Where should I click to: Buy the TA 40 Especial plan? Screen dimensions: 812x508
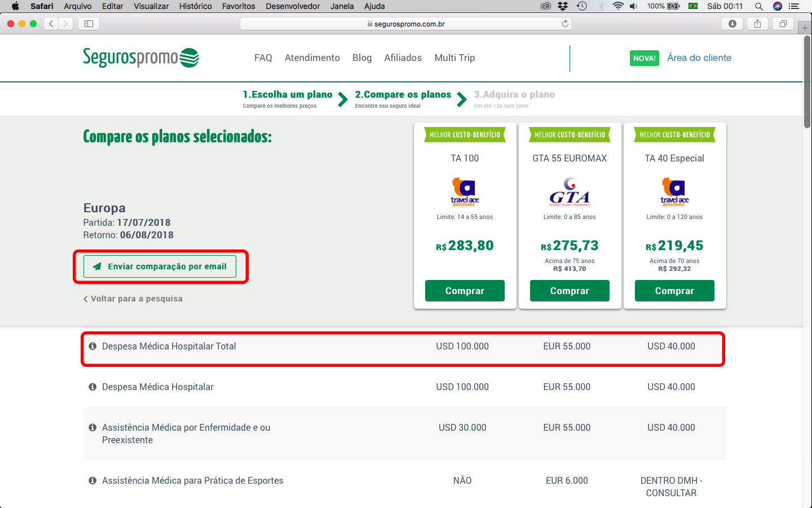674,291
